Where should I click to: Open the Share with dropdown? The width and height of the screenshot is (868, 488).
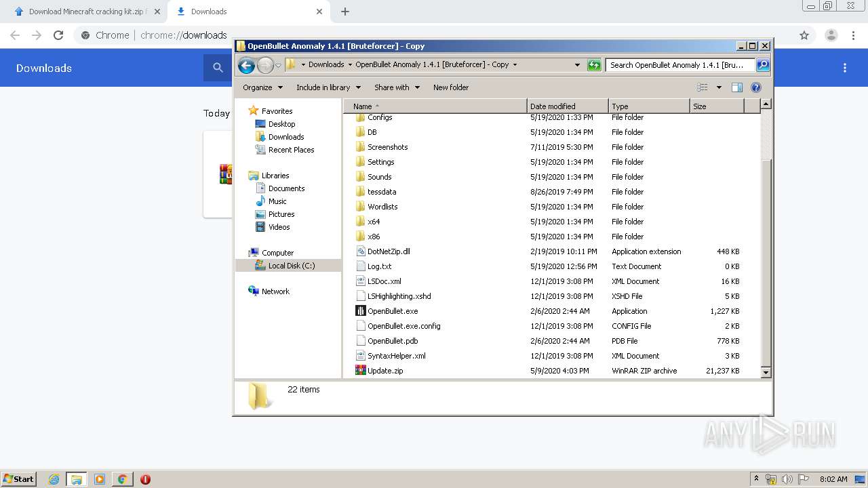397,87
